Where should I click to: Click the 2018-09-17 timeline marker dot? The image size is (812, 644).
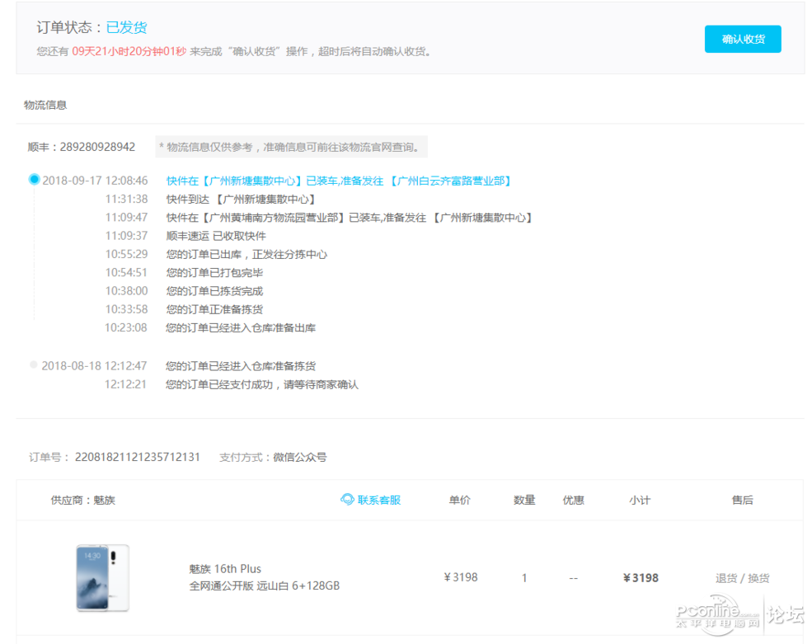click(x=34, y=179)
